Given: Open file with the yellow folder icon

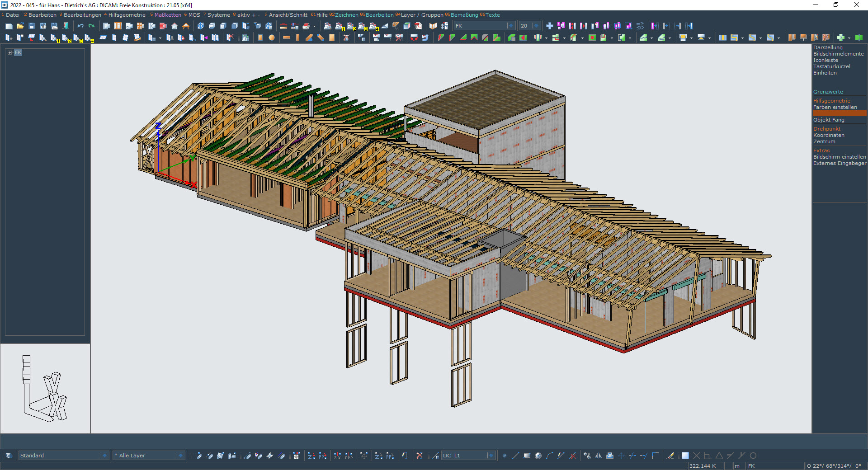Looking at the screenshot, I should [x=20, y=26].
